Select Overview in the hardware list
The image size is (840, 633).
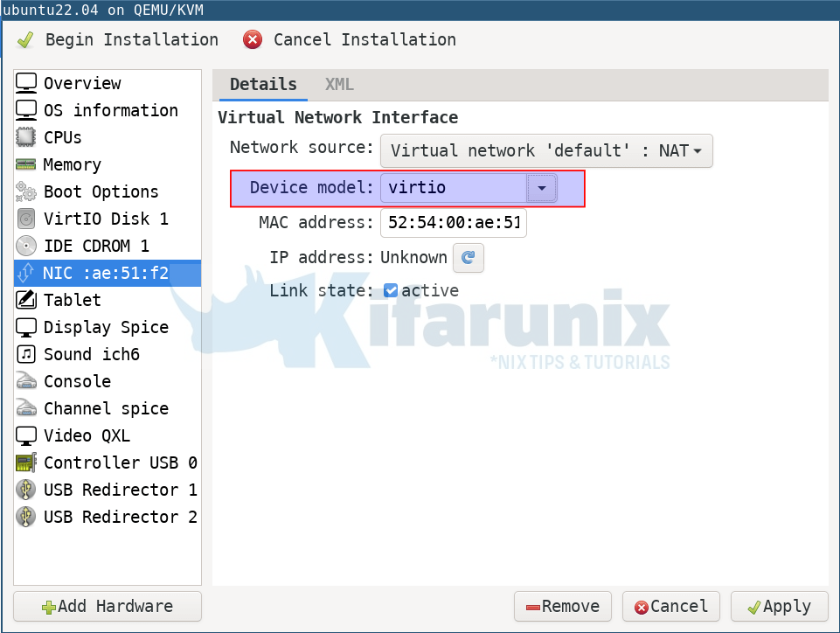(x=108, y=83)
